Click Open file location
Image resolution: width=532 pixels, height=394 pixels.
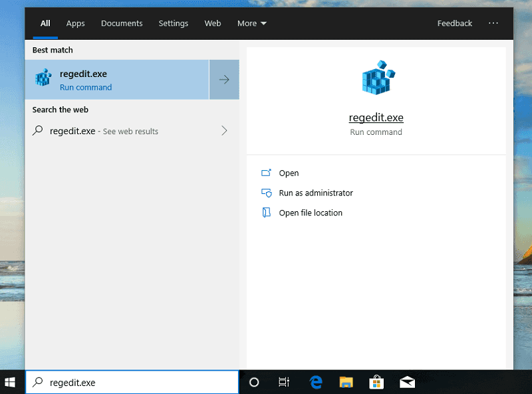point(311,213)
